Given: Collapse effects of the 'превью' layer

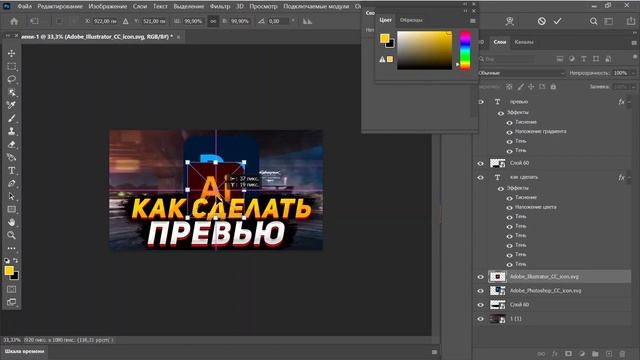Looking at the screenshot, I should coord(629,102).
